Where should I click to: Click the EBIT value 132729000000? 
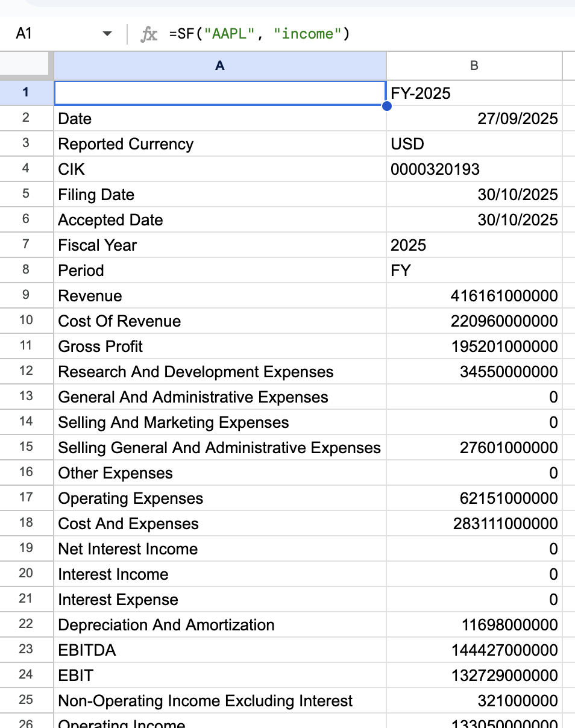click(474, 675)
